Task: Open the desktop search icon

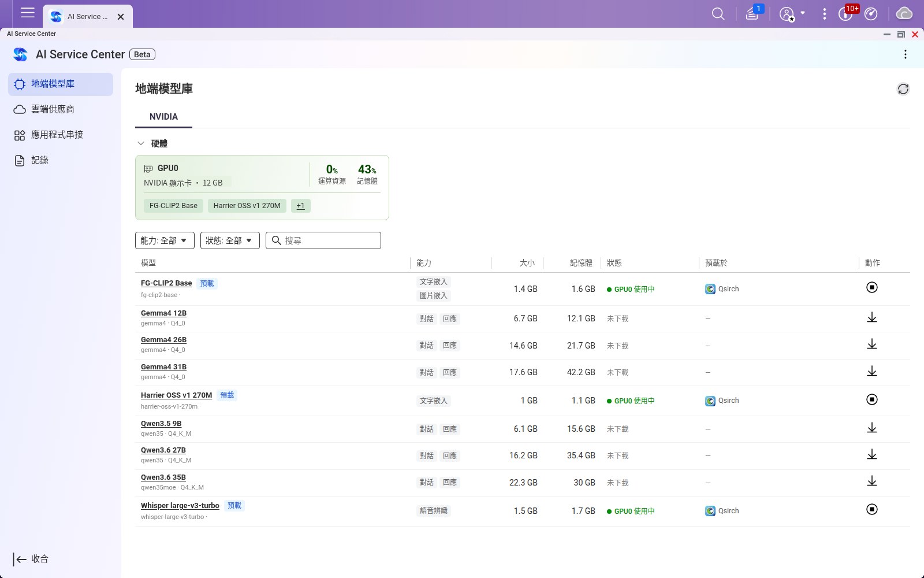Action: coord(718,14)
